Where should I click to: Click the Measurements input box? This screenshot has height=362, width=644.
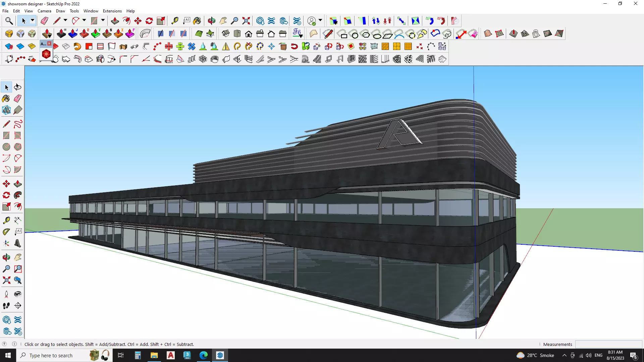[x=608, y=344]
